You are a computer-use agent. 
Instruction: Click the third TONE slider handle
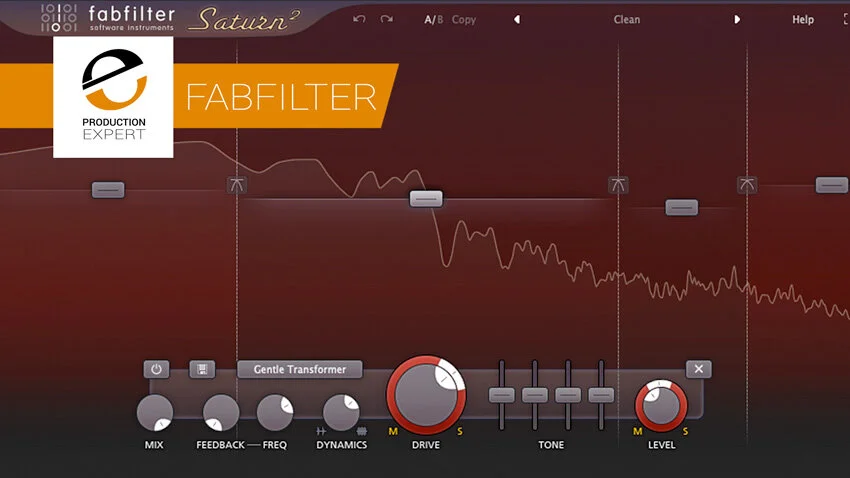pyautogui.click(x=568, y=395)
